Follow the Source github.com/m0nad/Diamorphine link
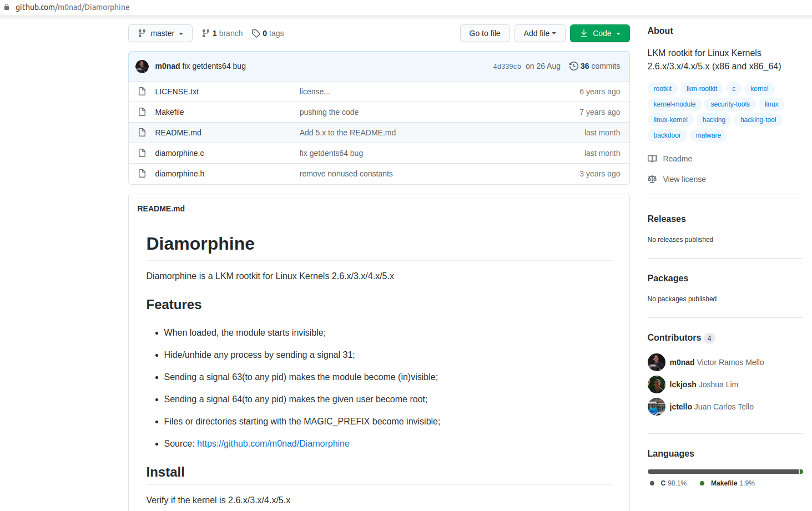812x511 pixels. pos(273,443)
